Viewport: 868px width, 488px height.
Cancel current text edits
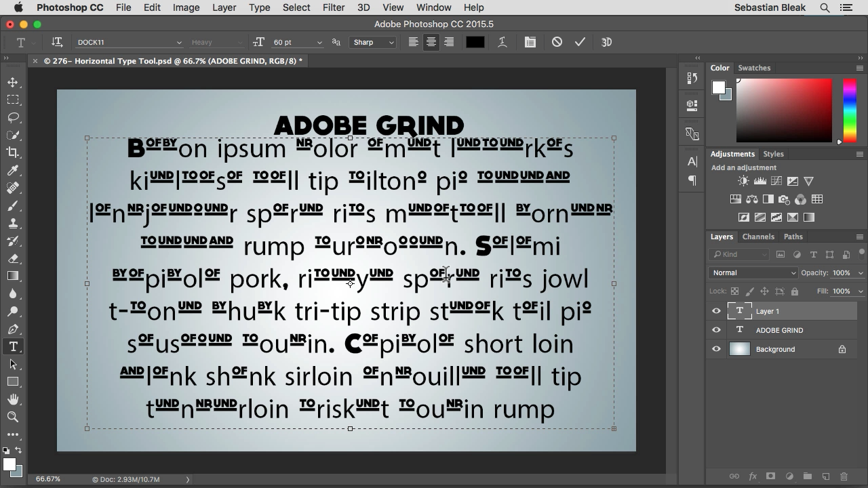click(x=557, y=42)
